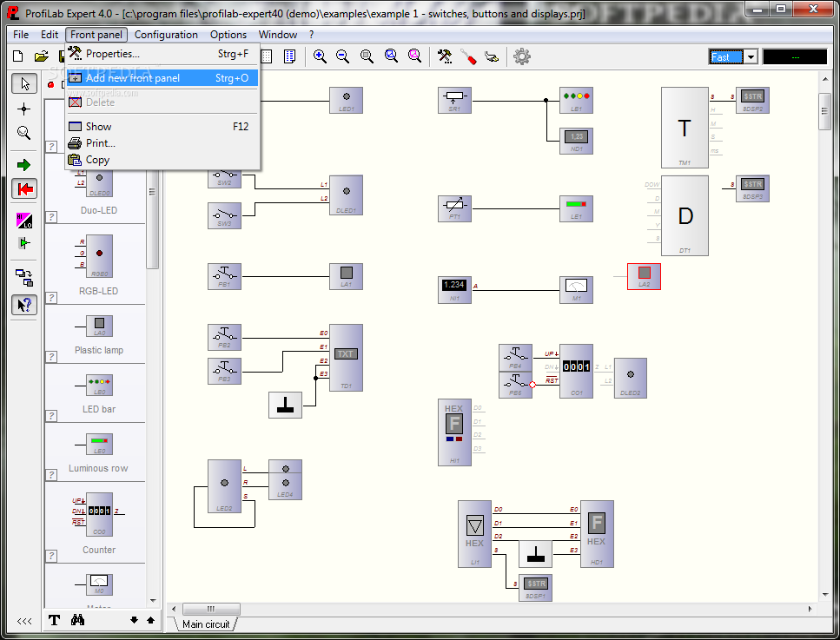840x640 pixels.
Task: Select the red-highlighted LA2 lamp component
Action: tap(644, 276)
